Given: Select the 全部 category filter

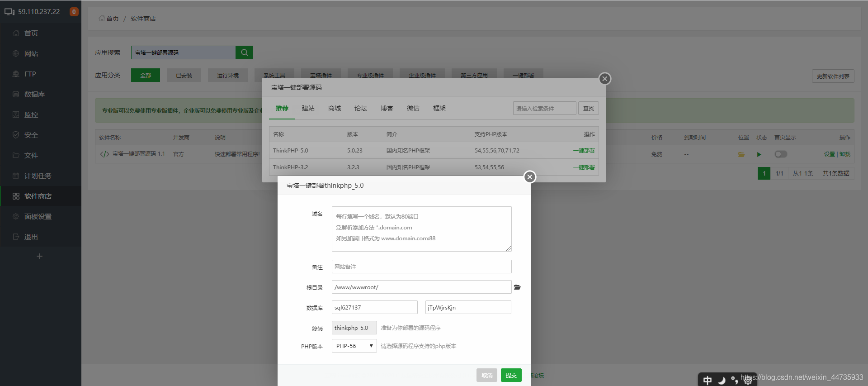Looking at the screenshot, I should pos(146,75).
